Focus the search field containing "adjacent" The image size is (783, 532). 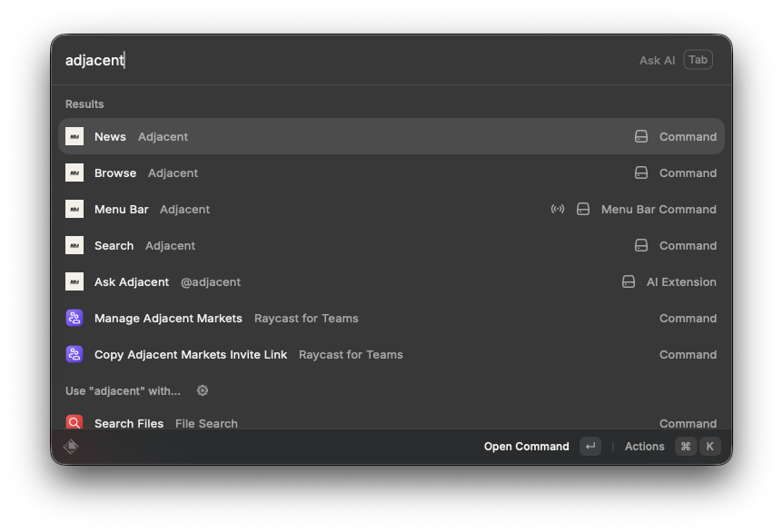[344, 60]
